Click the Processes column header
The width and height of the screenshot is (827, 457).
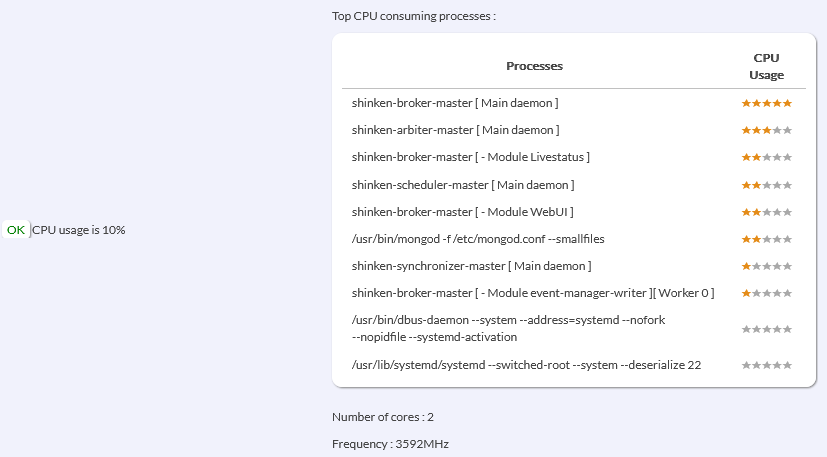[534, 66]
